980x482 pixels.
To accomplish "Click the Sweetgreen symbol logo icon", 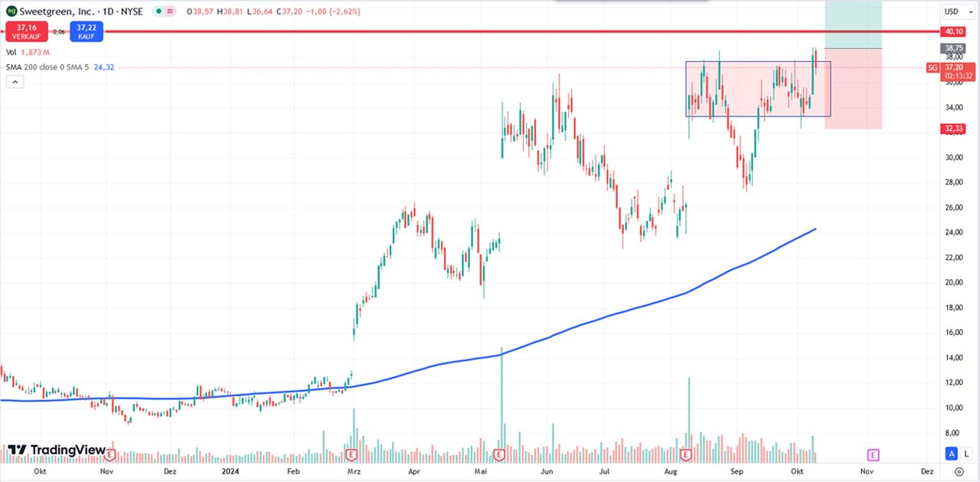I will (11, 11).
